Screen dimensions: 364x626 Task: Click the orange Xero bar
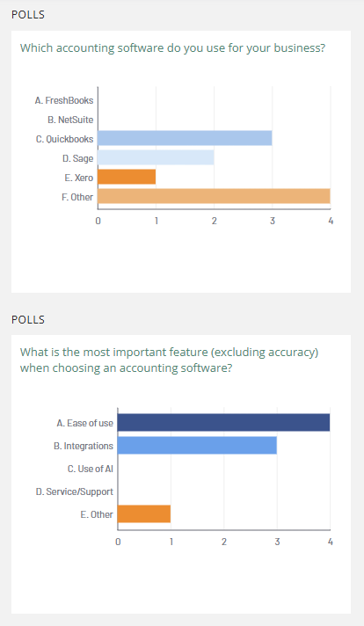pyautogui.click(x=127, y=177)
